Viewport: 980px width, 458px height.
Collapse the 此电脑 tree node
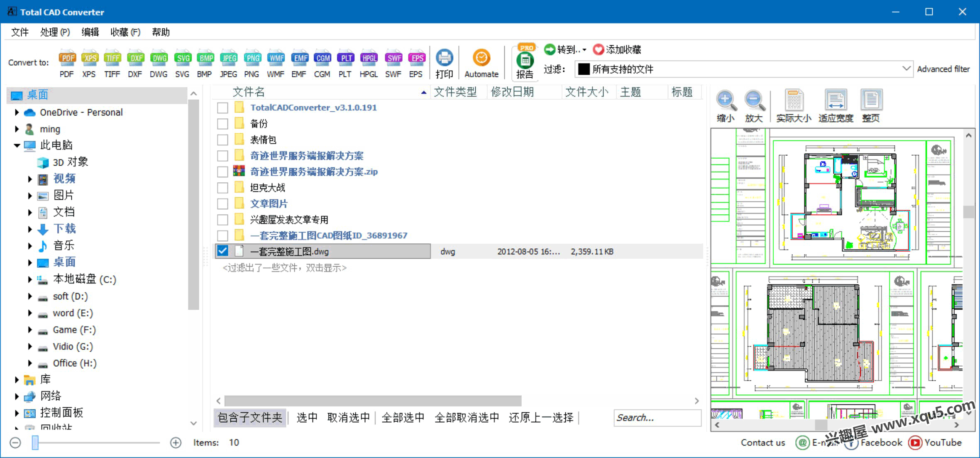click(x=17, y=145)
